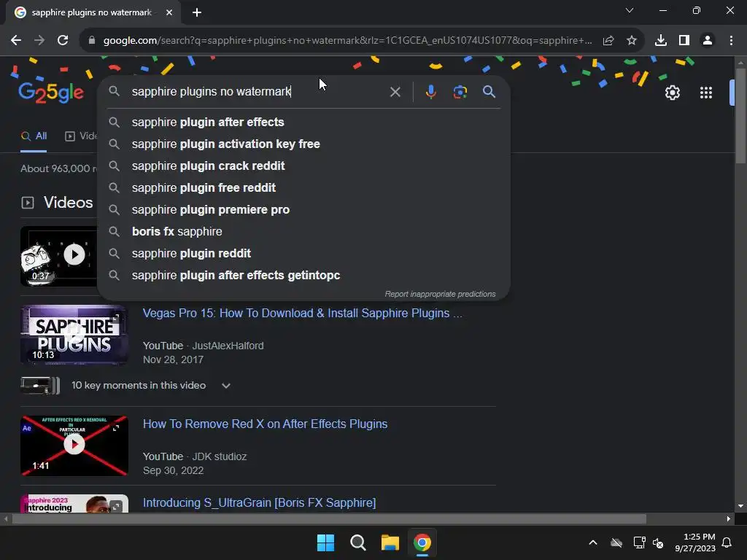Screen dimensions: 747x560
Task: Select 'sapphire plugin reddit' suggestion
Action: tap(304, 254)
